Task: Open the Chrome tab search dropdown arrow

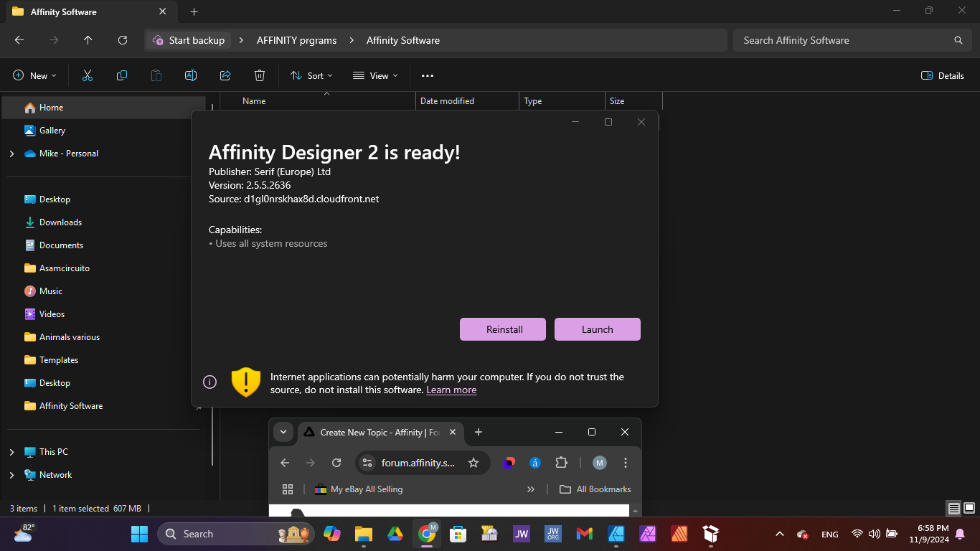Action: tap(283, 432)
